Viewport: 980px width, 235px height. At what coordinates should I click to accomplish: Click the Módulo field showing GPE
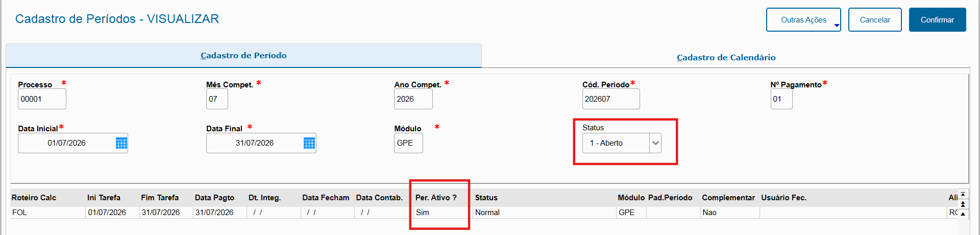[x=408, y=143]
